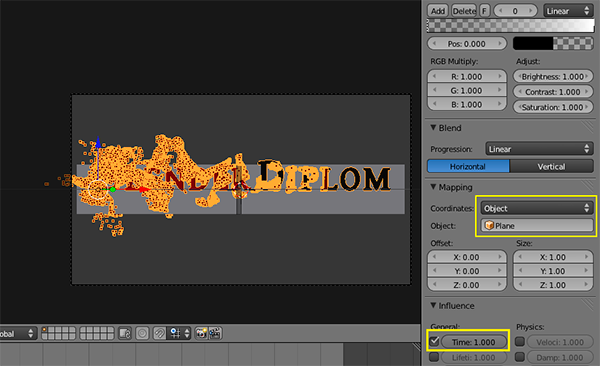The height and width of the screenshot is (366, 600).
Task: Click the Delete color stop button
Action: coord(464,11)
